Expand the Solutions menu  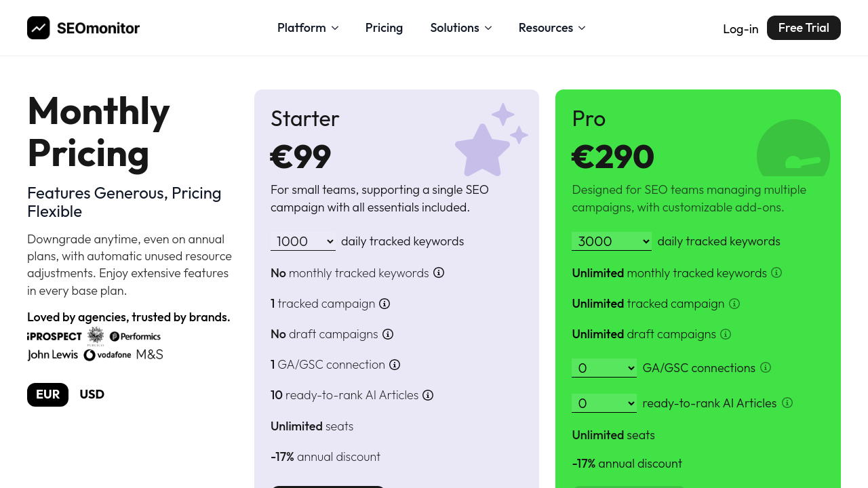[x=461, y=28]
